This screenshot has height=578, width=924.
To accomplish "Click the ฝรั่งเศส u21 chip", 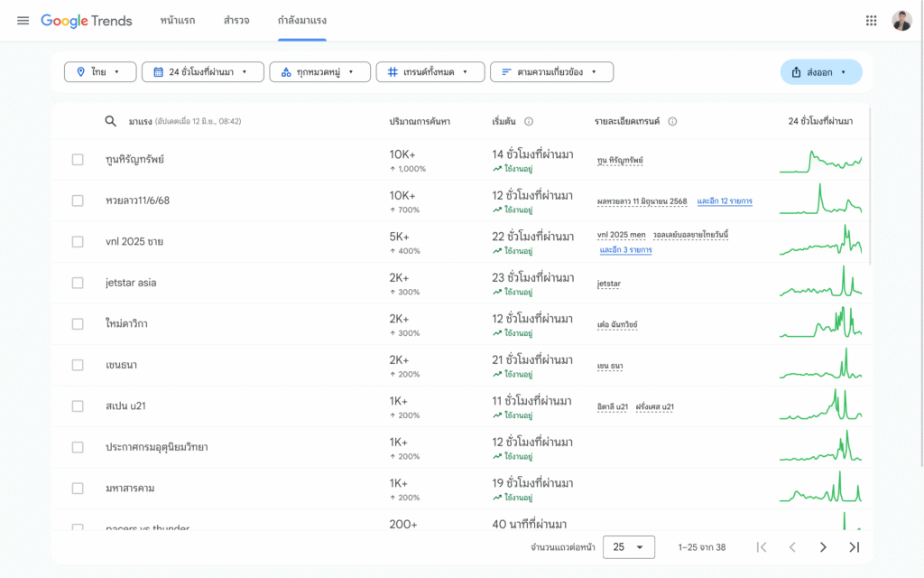I will 654,407.
